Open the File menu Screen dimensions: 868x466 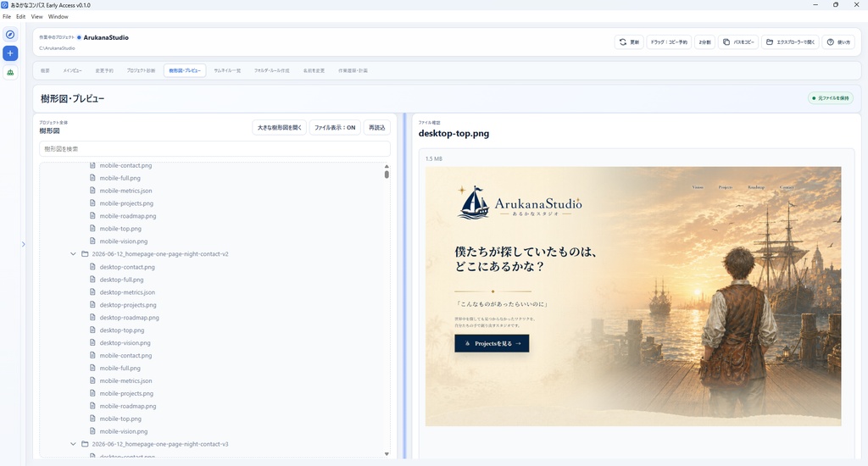pyautogui.click(x=7, y=17)
